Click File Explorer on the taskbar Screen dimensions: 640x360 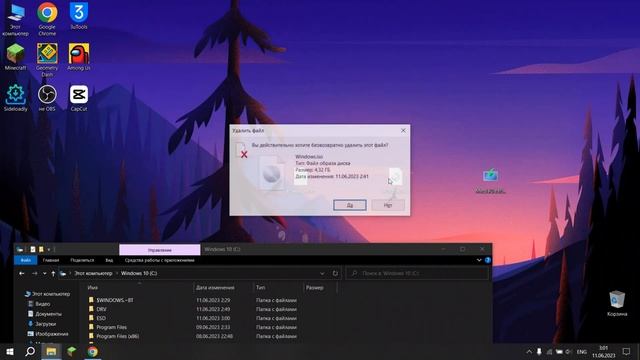[51, 351]
